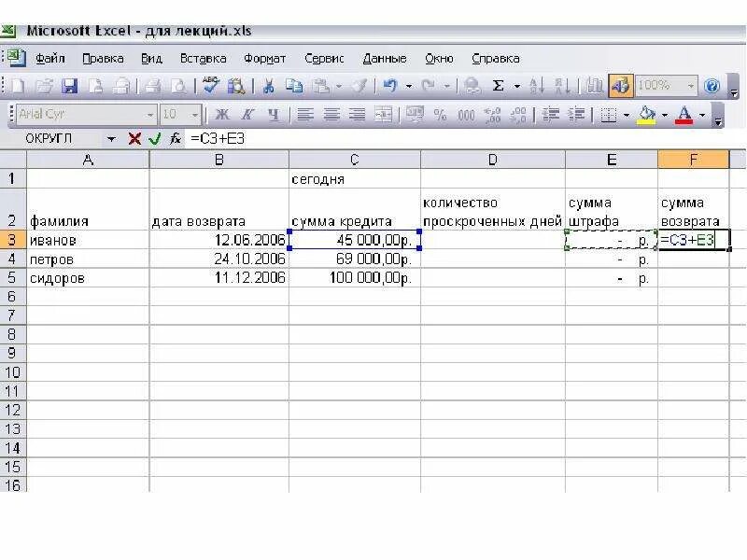
Task: Increase cell indent
Action: pos(576,114)
